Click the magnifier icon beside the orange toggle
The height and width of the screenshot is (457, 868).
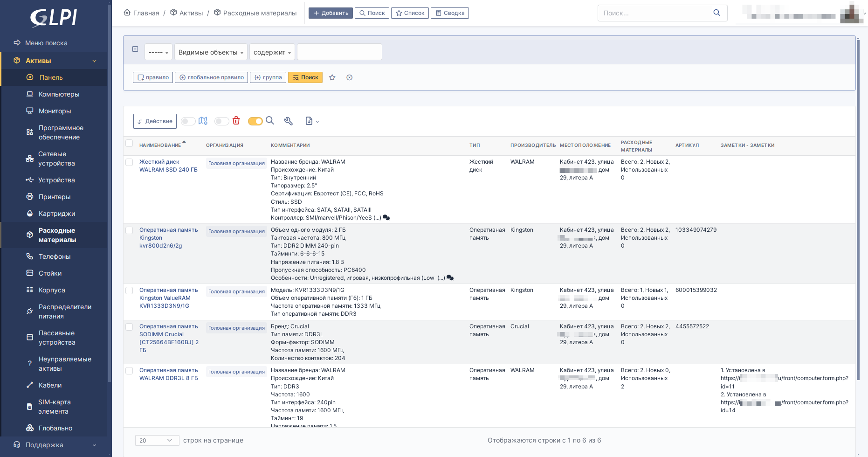[270, 121]
